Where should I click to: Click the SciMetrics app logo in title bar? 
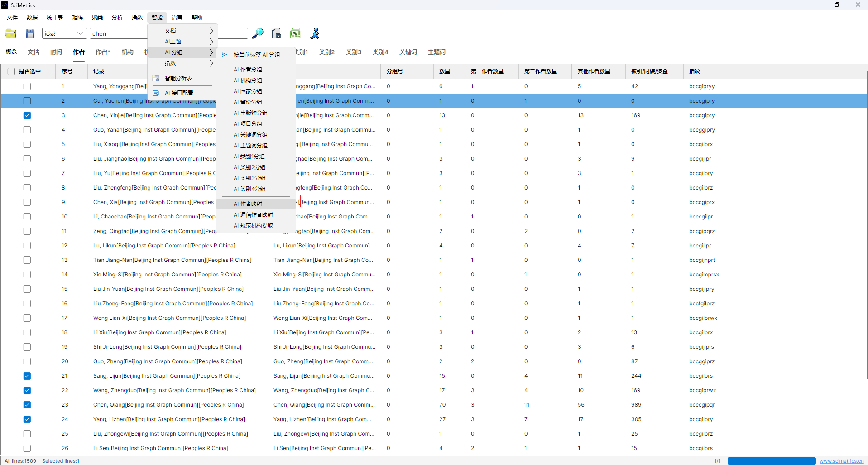click(5, 5)
